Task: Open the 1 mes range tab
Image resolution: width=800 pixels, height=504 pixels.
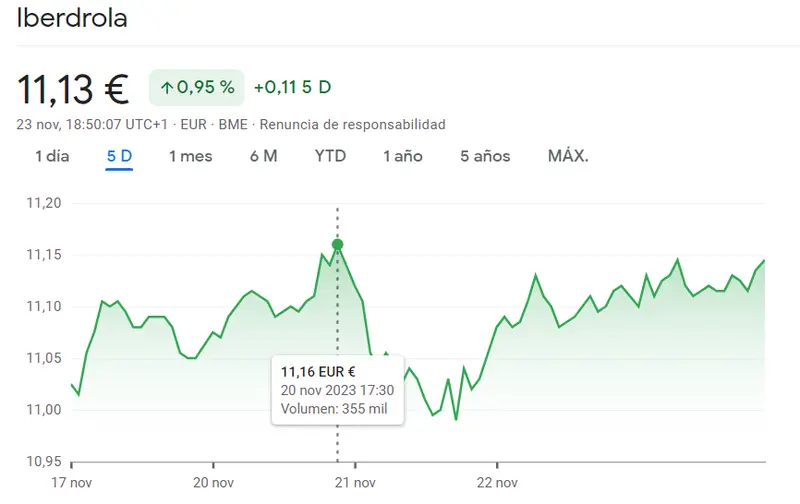Action: [x=190, y=156]
